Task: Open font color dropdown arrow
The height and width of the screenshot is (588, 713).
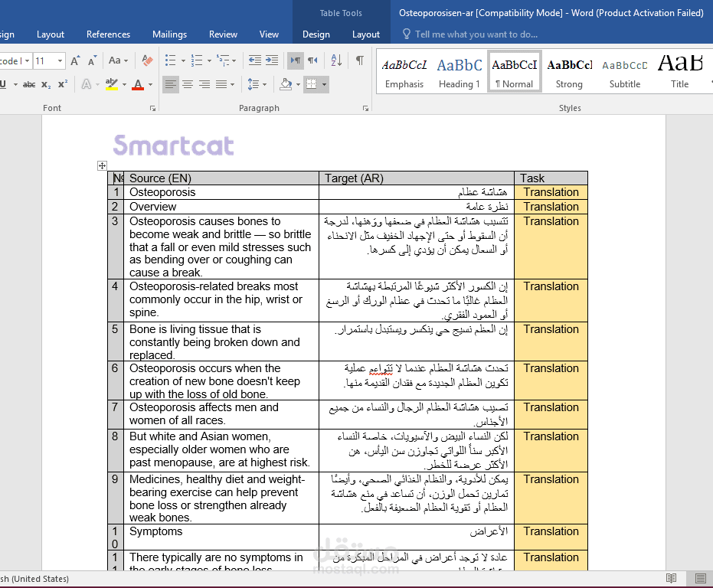Action: tap(151, 84)
